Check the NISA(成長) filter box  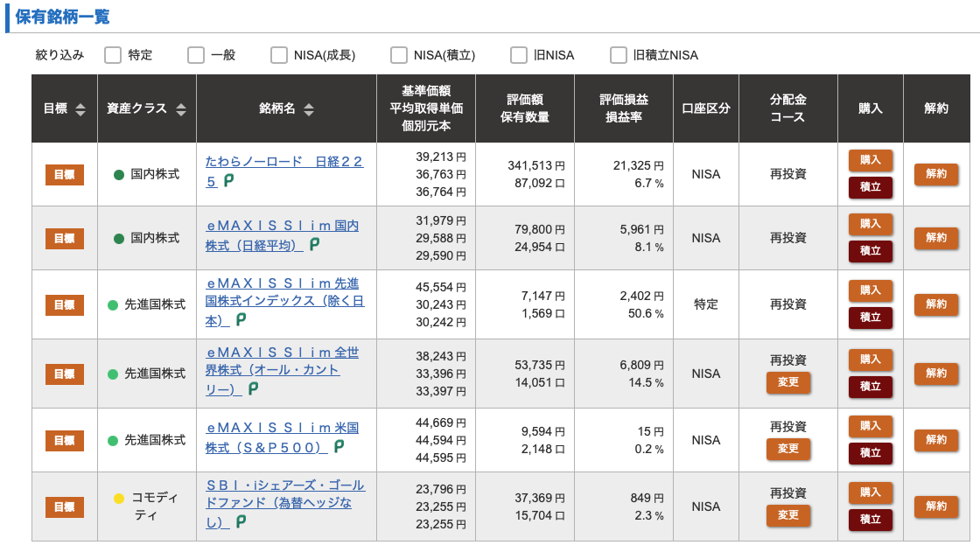pos(279,55)
